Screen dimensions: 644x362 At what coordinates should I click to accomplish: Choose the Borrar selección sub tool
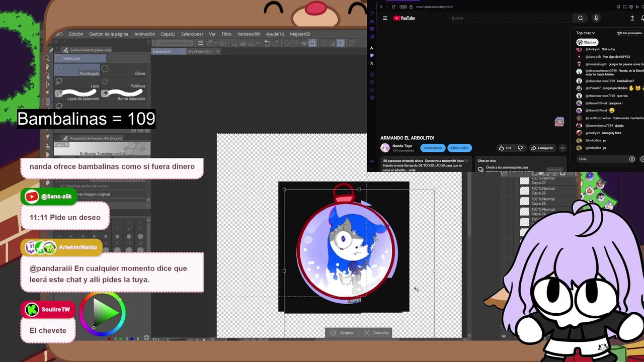point(124,96)
